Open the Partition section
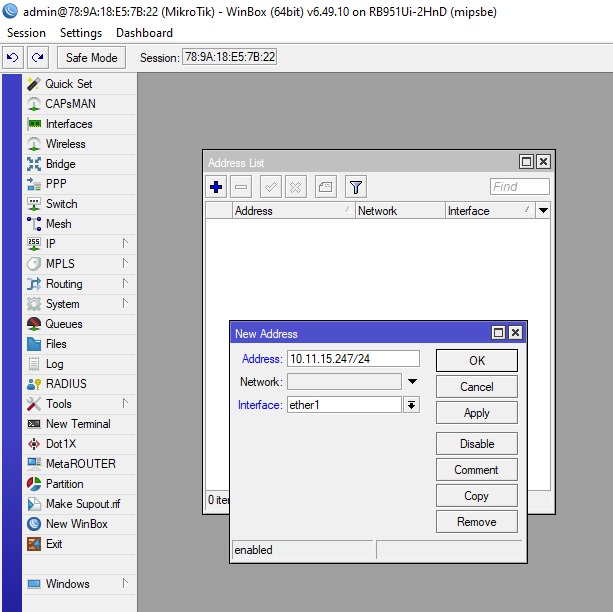 (x=80, y=483)
